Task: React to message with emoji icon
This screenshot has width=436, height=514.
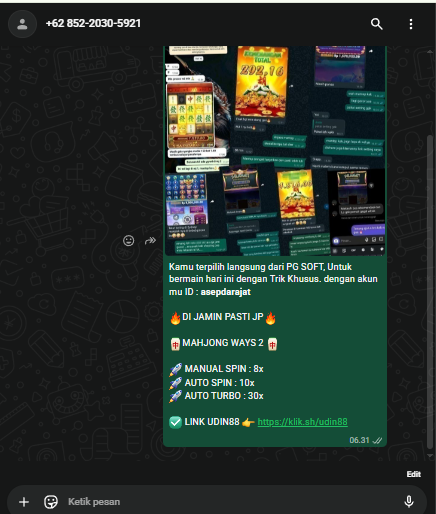Action: [129, 240]
